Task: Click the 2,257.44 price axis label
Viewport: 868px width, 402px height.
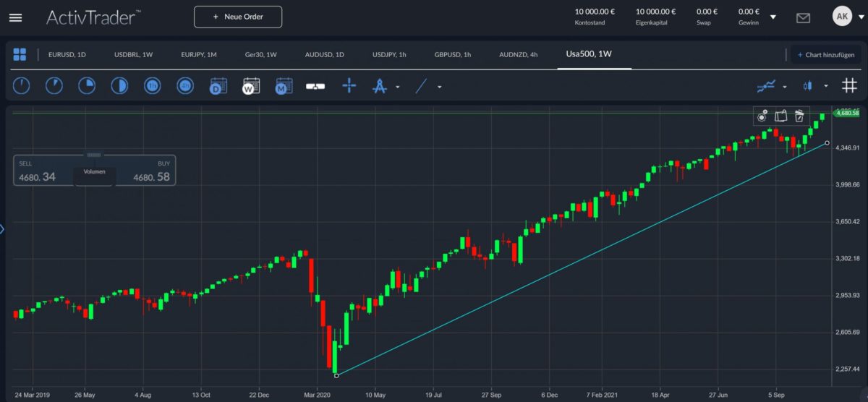Action: click(x=846, y=369)
